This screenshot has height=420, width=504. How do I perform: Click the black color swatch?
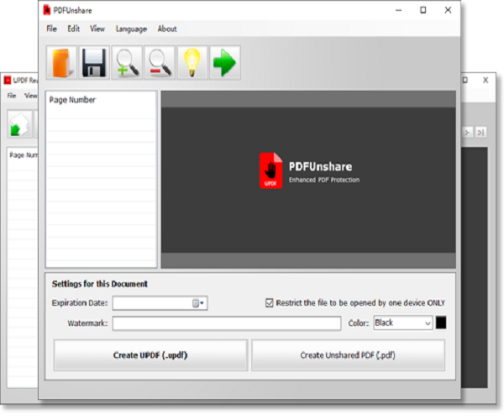441,323
